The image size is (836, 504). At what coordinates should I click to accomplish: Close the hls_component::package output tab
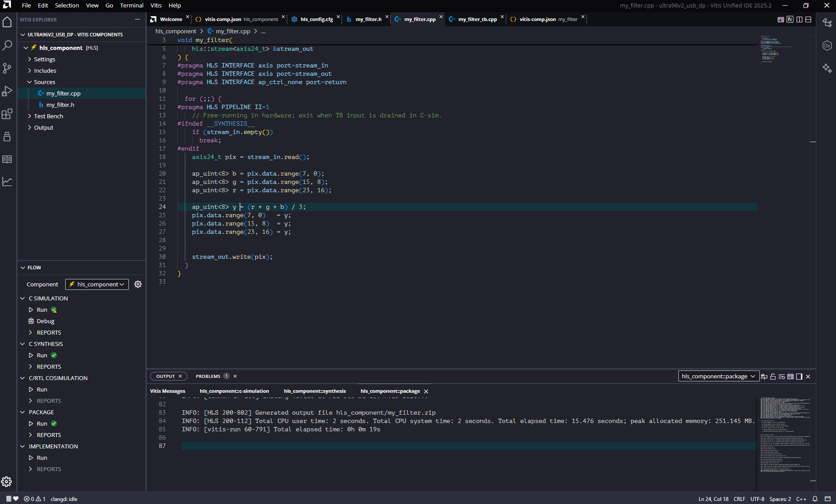coord(426,391)
